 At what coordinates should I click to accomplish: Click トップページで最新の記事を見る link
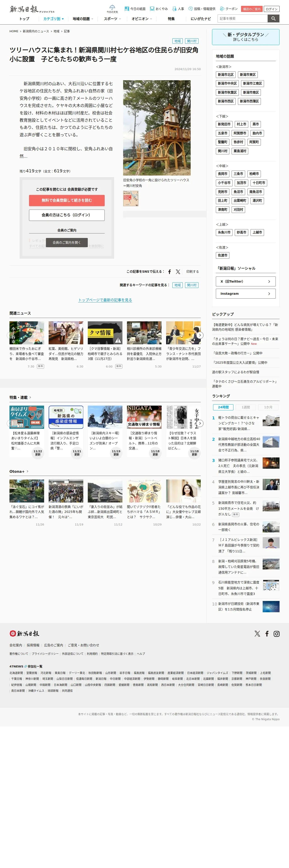pyautogui.click(x=105, y=300)
